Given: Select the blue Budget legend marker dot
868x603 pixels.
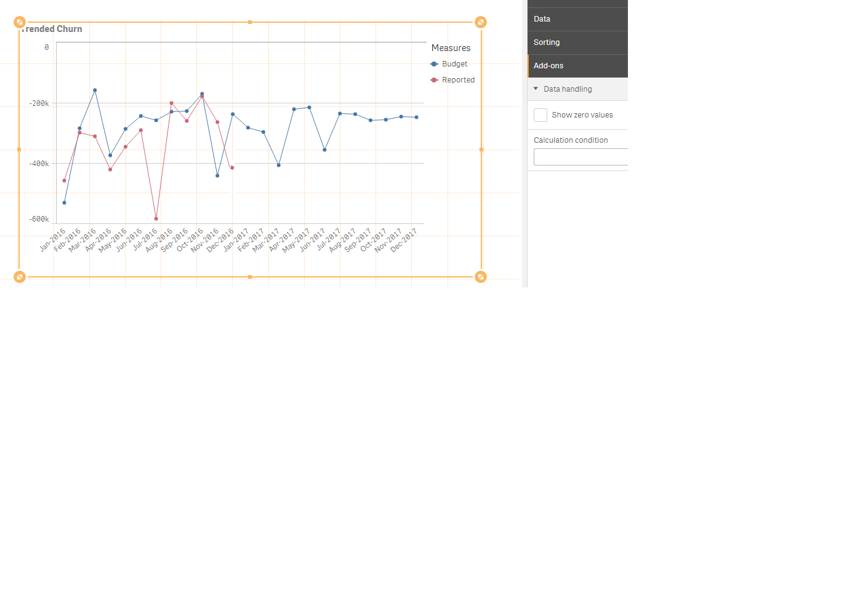Looking at the screenshot, I should [435, 63].
